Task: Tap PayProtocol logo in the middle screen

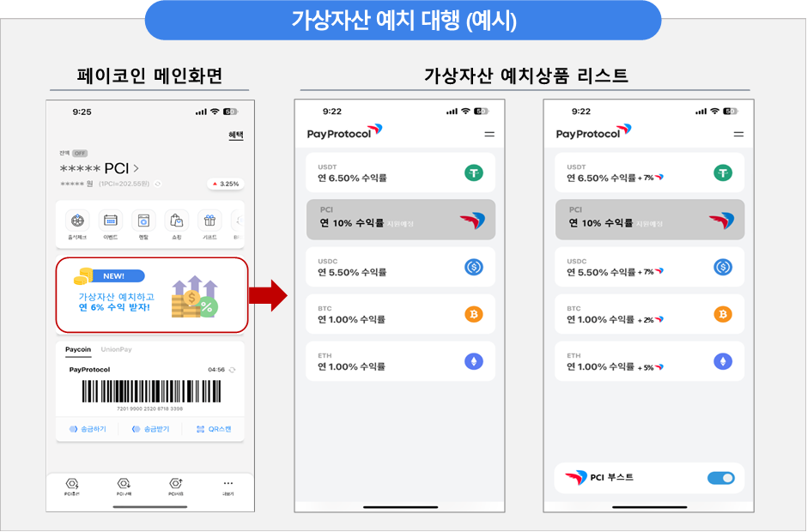Action: (344, 132)
